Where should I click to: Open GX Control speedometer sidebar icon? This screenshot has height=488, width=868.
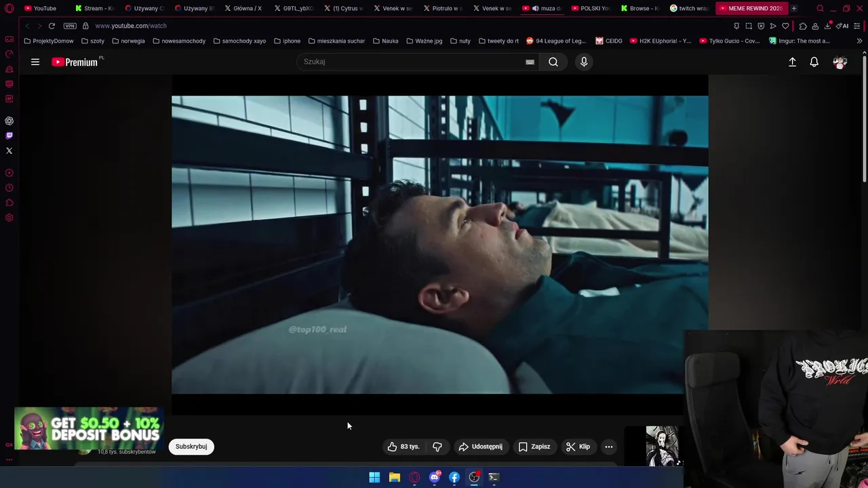[9, 54]
